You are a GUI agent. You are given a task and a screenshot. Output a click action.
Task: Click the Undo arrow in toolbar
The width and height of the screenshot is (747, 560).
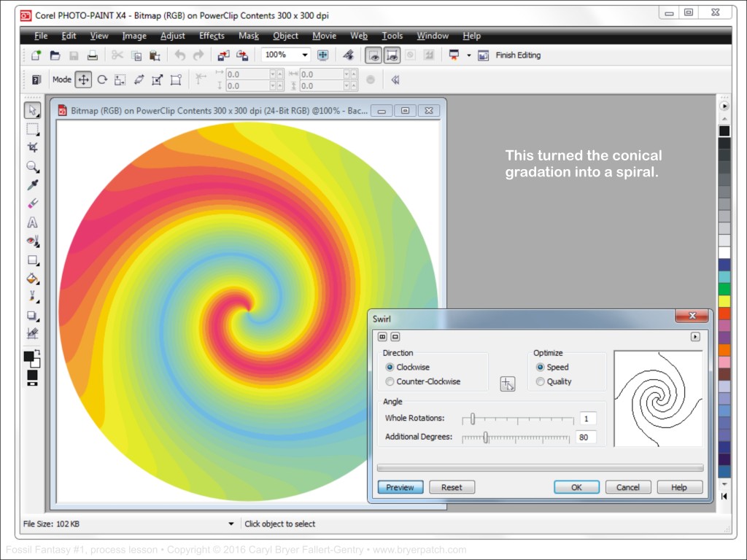(180, 55)
